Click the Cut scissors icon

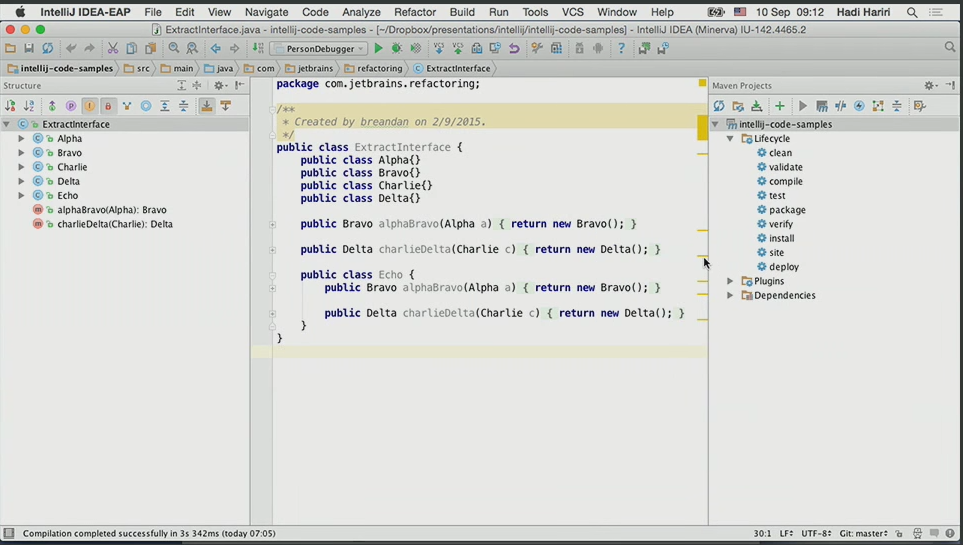tap(113, 48)
